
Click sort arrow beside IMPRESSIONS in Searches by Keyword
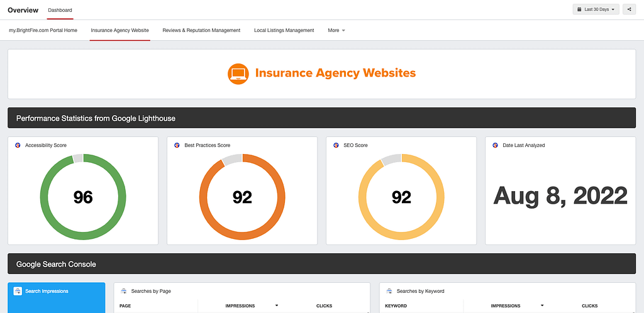542,305
